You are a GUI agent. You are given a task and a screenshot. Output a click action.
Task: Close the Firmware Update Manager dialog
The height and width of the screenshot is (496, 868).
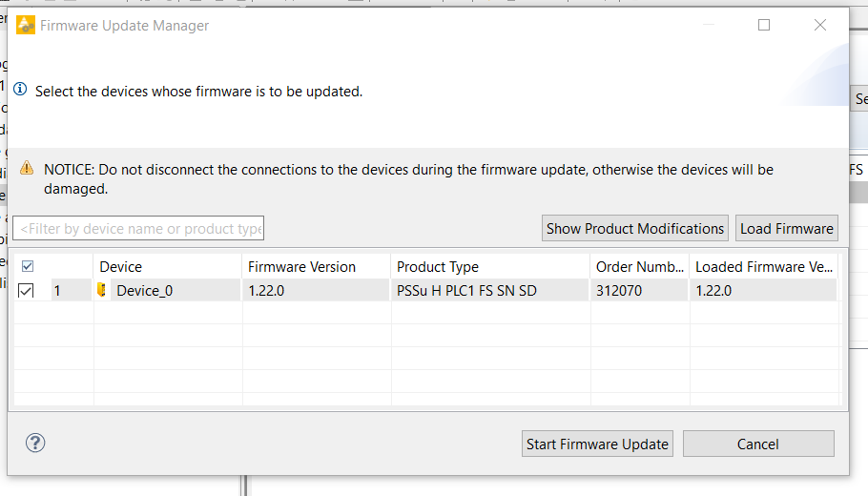[x=820, y=25]
